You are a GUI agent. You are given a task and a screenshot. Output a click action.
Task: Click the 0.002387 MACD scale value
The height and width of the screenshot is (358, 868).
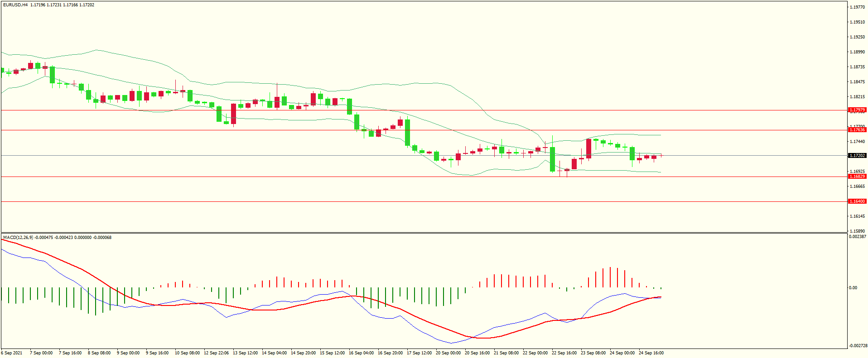pyautogui.click(x=858, y=237)
